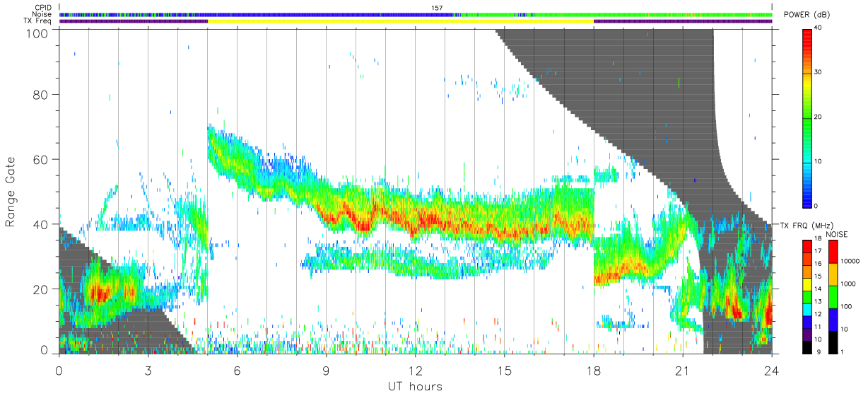Click the "Noise" row label

42,14
